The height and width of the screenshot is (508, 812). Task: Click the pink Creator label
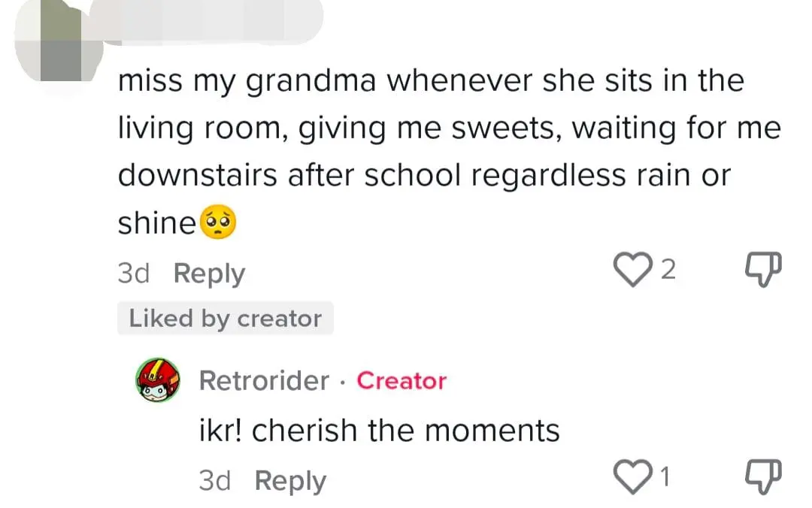click(x=401, y=381)
